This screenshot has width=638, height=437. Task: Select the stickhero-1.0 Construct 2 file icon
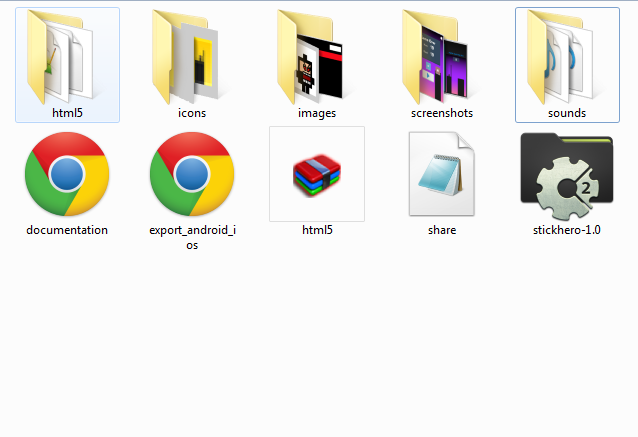pyautogui.click(x=567, y=176)
